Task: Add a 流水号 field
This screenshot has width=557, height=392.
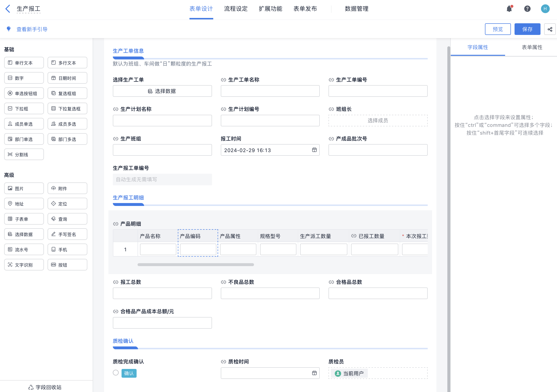Action: tap(24, 249)
